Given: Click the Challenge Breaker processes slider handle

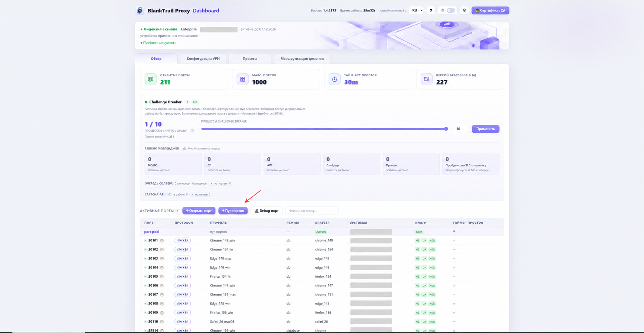Looking at the screenshot, I should (x=446, y=129).
